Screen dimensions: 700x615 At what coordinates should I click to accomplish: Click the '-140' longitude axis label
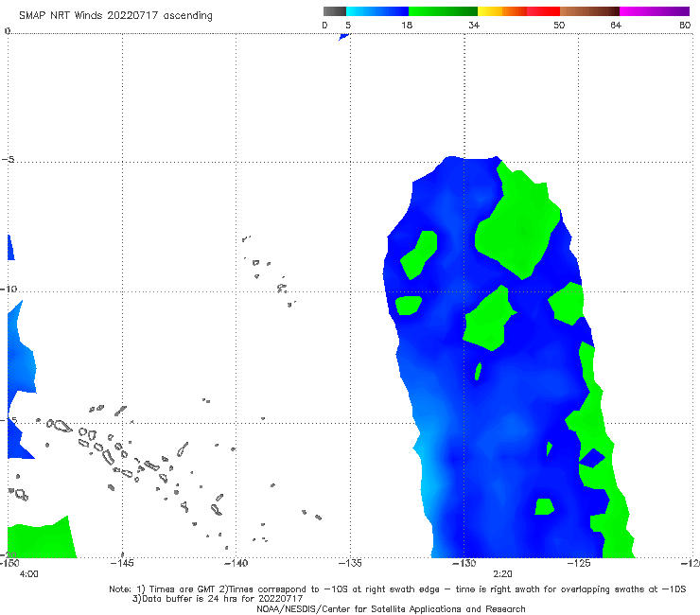point(236,563)
